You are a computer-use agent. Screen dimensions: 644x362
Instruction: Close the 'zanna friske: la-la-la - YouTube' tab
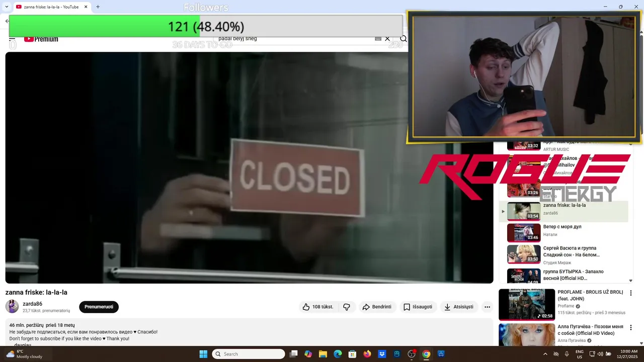point(86,7)
